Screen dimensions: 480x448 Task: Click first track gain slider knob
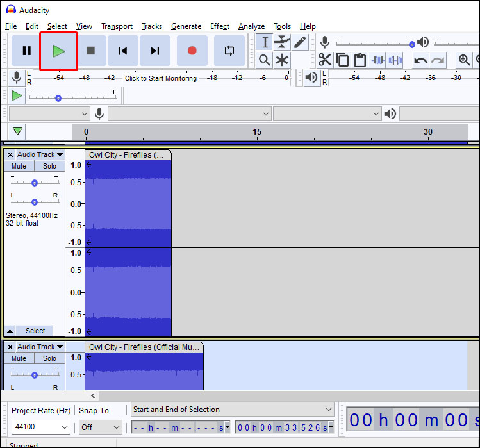(x=35, y=183)
